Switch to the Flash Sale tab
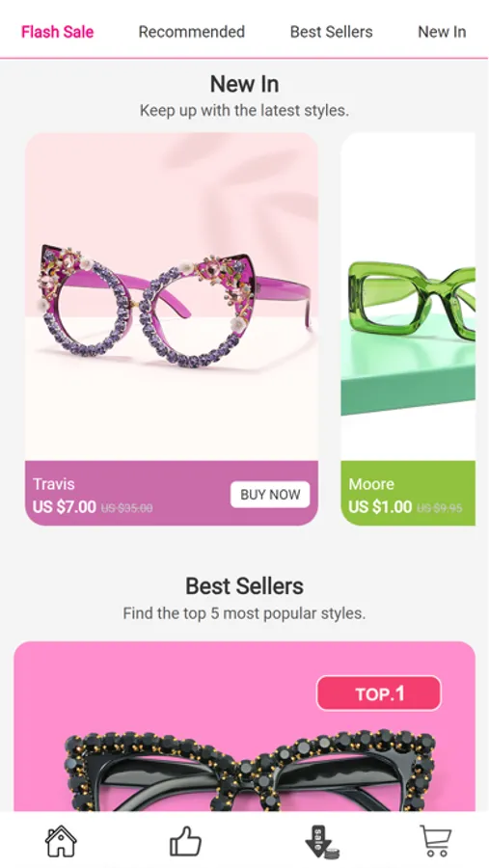This screenshot has width=489, height=868. tap(58, 32)
